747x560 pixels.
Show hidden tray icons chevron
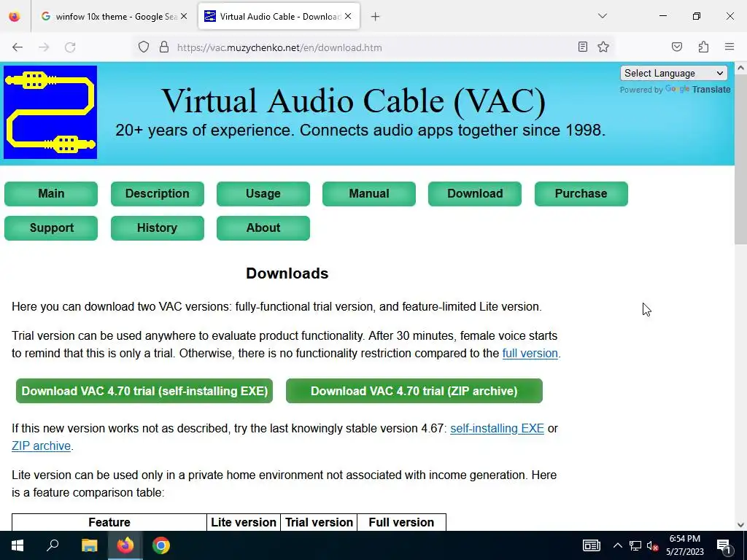(x=617, y=545)
